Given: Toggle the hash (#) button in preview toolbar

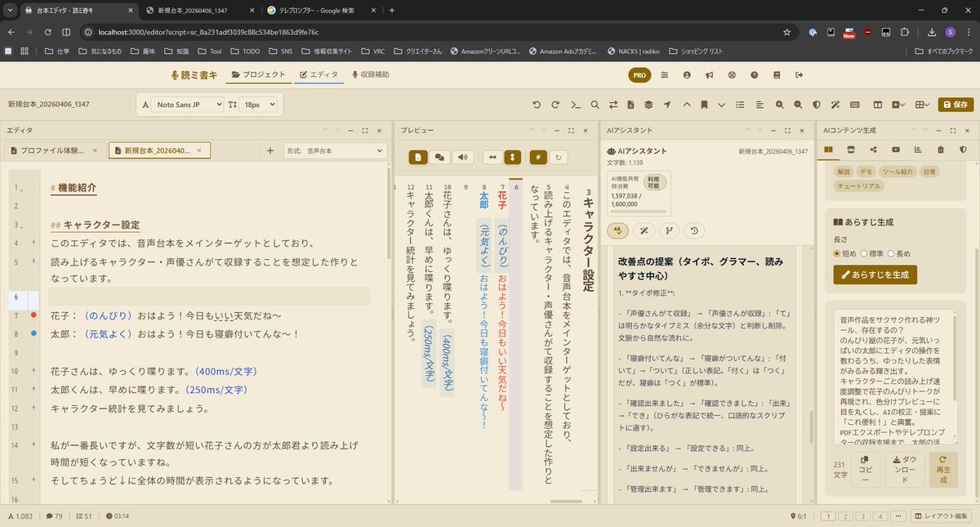Looking at the screenshot, I should pyautogui.click(x=537, y=157).
